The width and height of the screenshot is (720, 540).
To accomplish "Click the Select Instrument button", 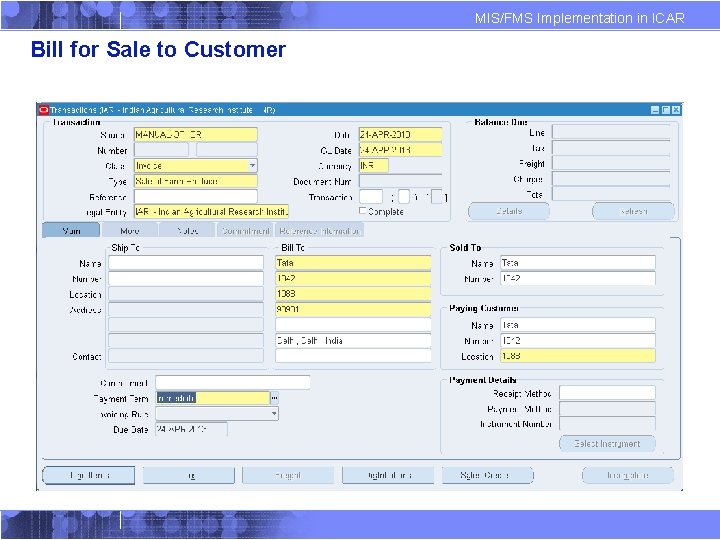I will click(x=607, y=444).
